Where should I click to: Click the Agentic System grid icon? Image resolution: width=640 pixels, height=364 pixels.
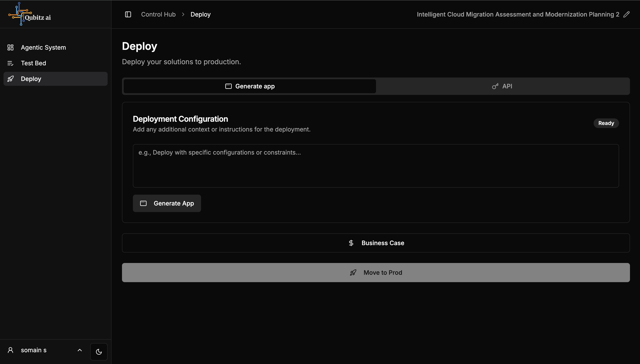(10, 47)
